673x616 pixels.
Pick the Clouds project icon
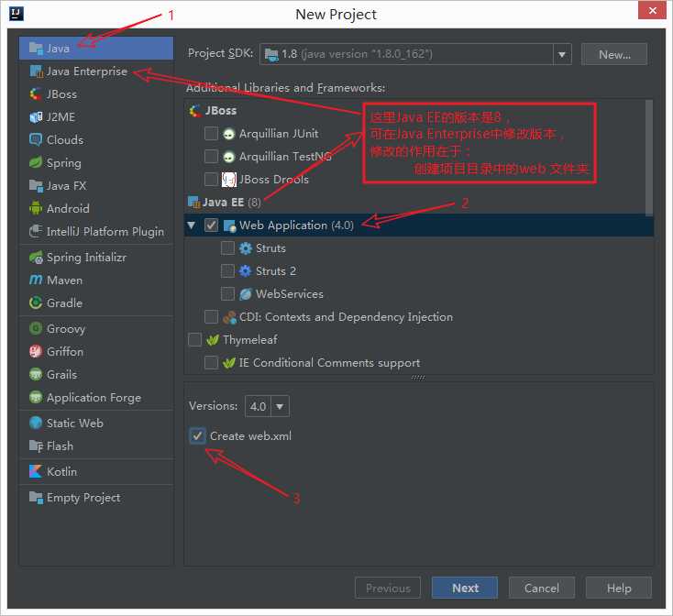click(x=36, y=139)
